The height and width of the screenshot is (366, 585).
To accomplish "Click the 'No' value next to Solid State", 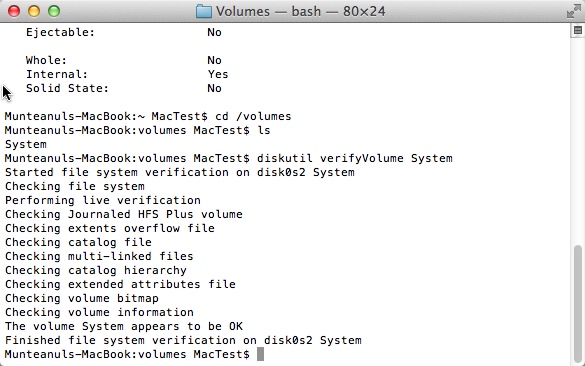I will [x=215, y=88].
